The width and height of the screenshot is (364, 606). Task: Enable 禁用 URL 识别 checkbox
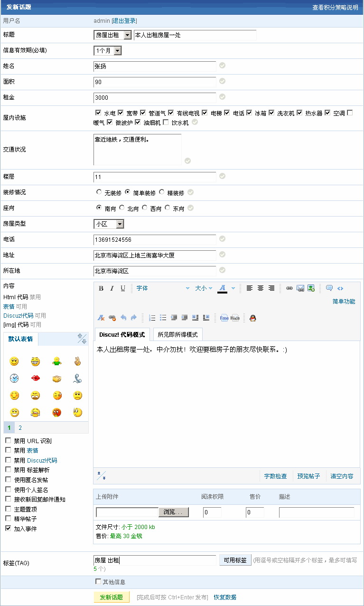click(8, 440)
